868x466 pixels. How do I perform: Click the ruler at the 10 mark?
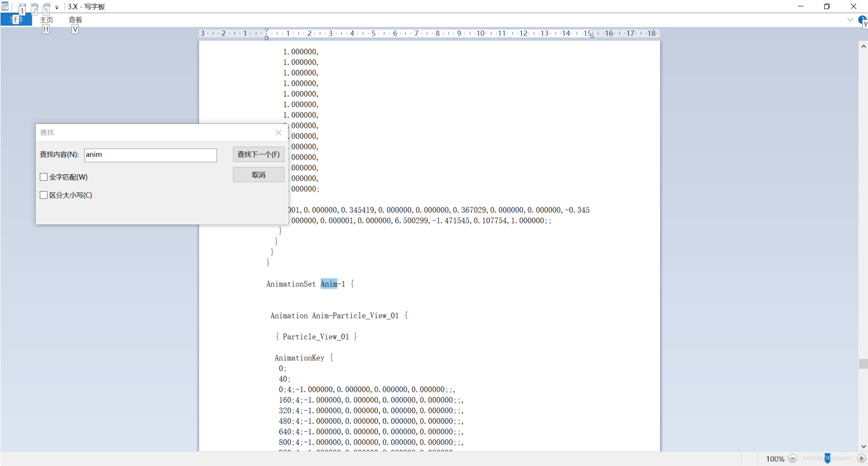pos(481,33)
